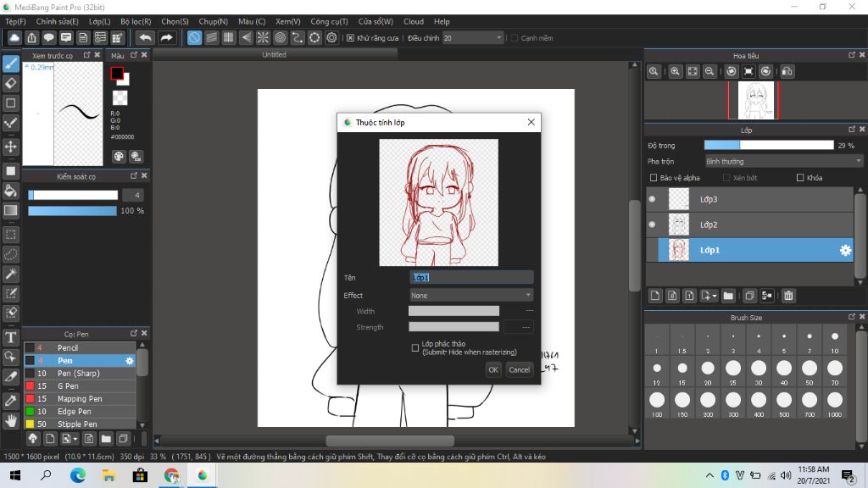This screenshot has width=868, height=488.
Task: Zoom out on the navigator panel
Action: 709,71
